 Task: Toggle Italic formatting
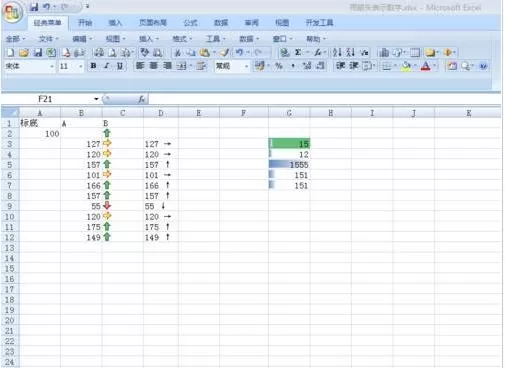point(107,66)
